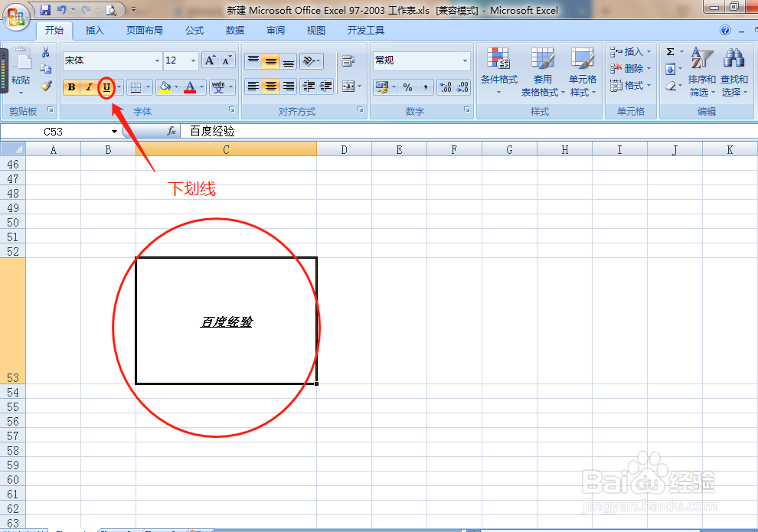Toggle Italic formatting

point(89,87)
